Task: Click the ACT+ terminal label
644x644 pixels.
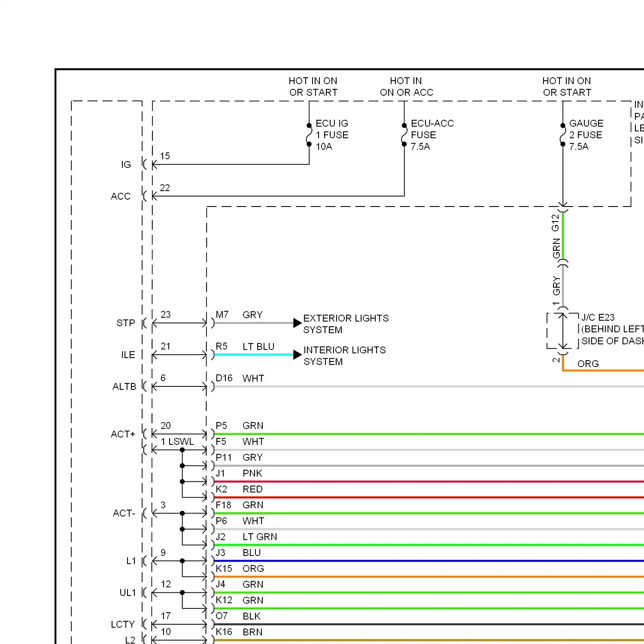Action: coord(123,434)
